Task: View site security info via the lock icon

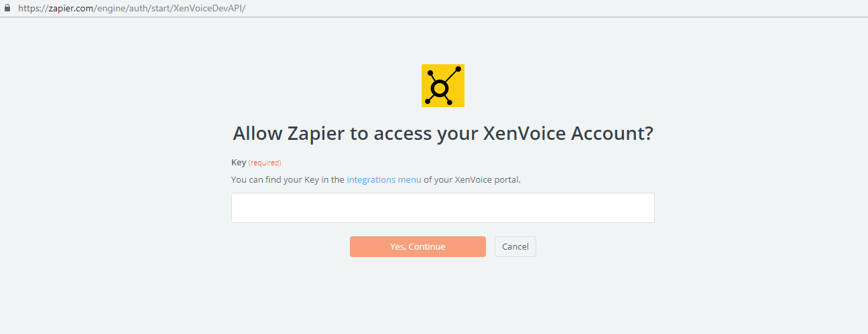Action: pyautogui.click(x=7, y=8)
